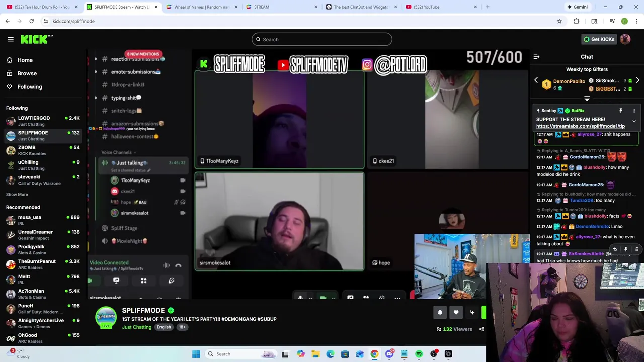Show next weekly top gifters
This screenshot has width=644, height=362.
click(637, 81)
